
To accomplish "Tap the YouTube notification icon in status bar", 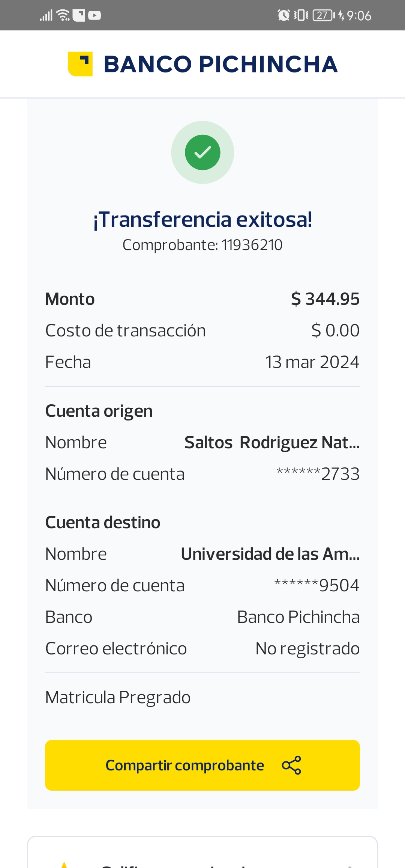I will pyautogui.click(x=94, y=15).
